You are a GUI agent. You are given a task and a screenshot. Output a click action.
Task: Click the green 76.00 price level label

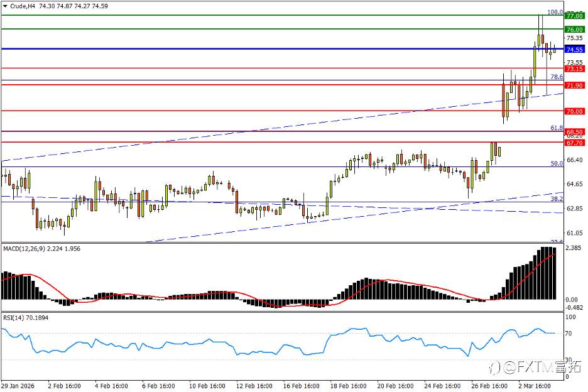(x=574, y=30)
